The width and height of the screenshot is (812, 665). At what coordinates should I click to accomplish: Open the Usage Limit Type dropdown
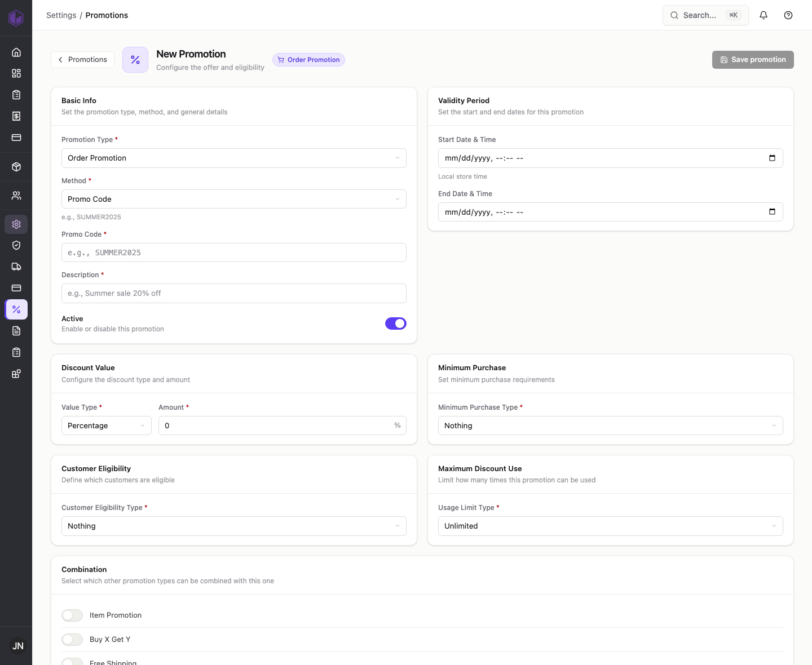pyautogui.click(x=611, y=526)
